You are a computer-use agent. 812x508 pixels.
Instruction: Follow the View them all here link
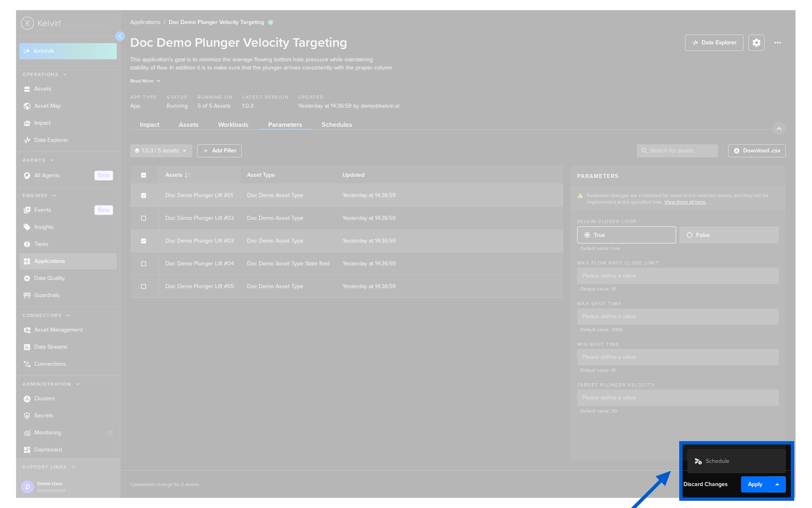(x=685, y=202)
